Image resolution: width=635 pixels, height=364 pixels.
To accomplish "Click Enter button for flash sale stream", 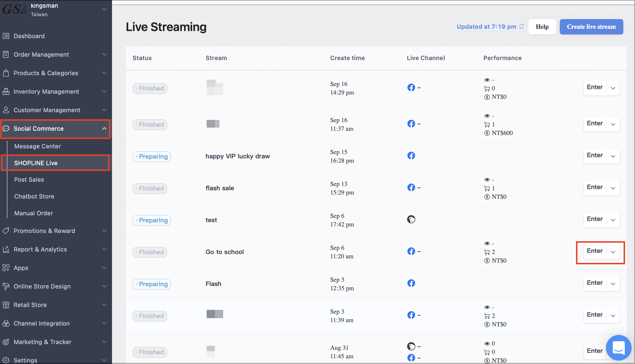I will (595, 187).
